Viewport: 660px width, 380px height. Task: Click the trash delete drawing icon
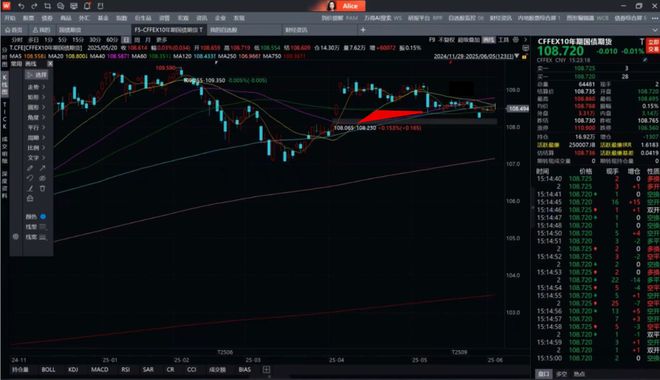point(43,188)
